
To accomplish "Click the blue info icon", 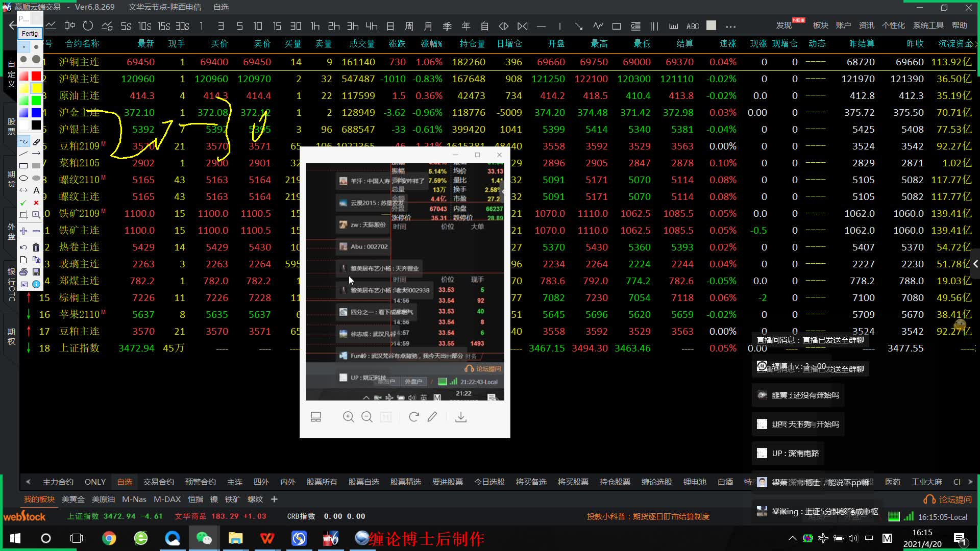I will [36, 284].
